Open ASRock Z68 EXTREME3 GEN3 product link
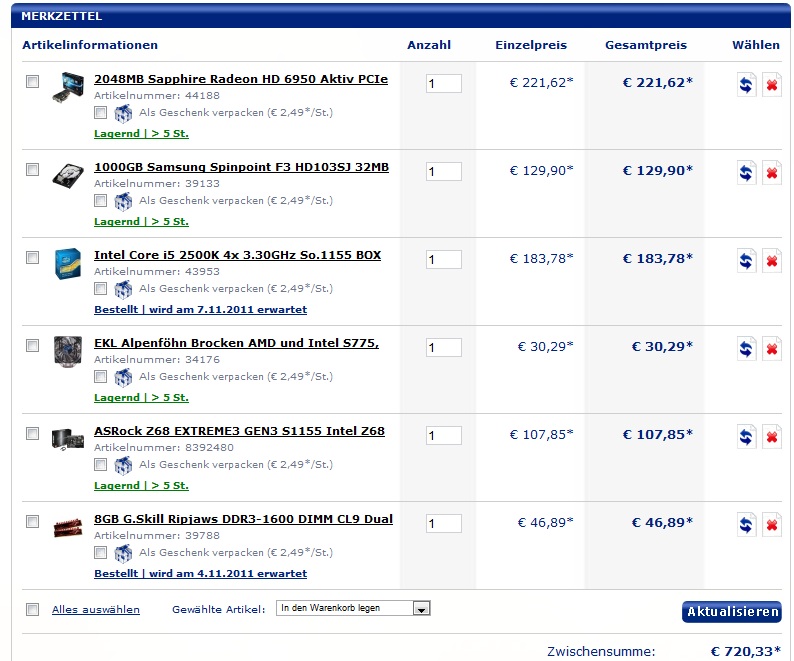The width and height of the screenshot is (794, 661). pyautogui.click(x=240, y=432)
